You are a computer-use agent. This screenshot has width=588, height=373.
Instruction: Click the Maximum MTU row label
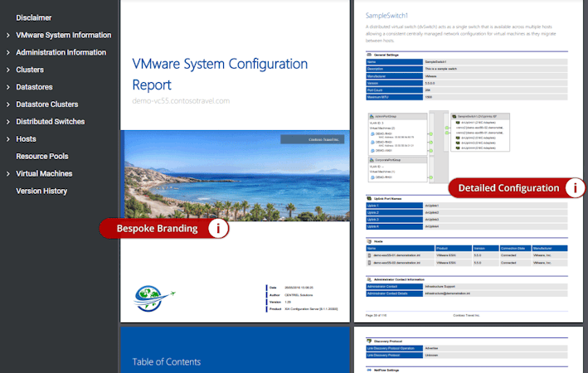coord(394,97)
